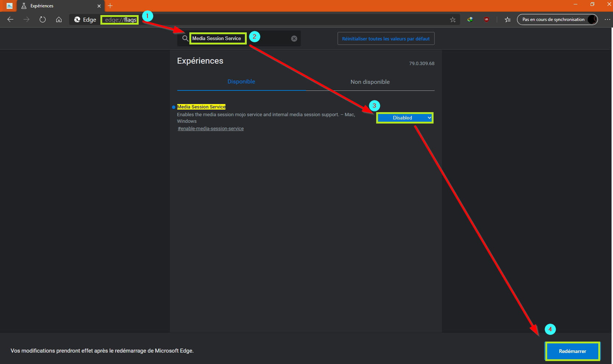Click the version number 79.0.309.68
The width and height of the screenshot is (613, 364).
pyautogui.click(x=422, y=64)
